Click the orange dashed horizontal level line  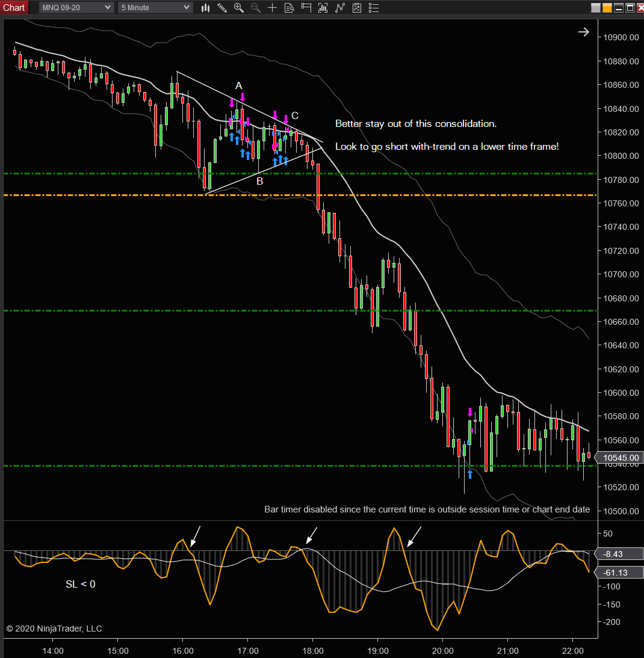300,195
